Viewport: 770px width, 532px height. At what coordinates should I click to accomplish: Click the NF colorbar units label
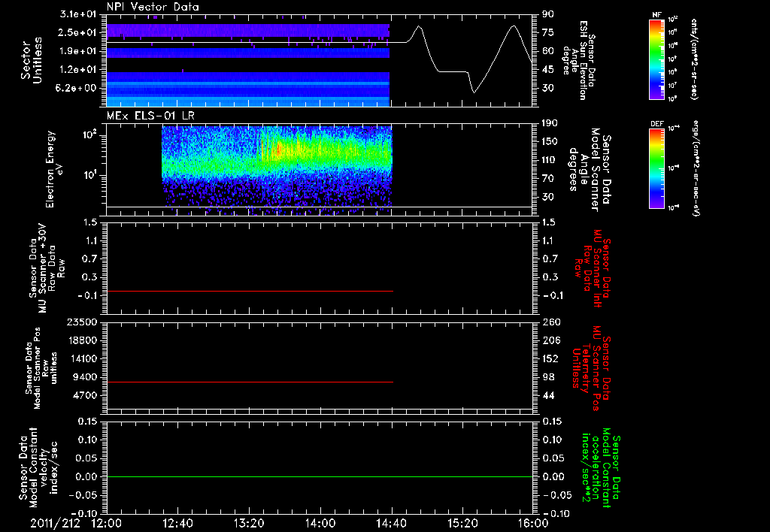tap(694, 59)
